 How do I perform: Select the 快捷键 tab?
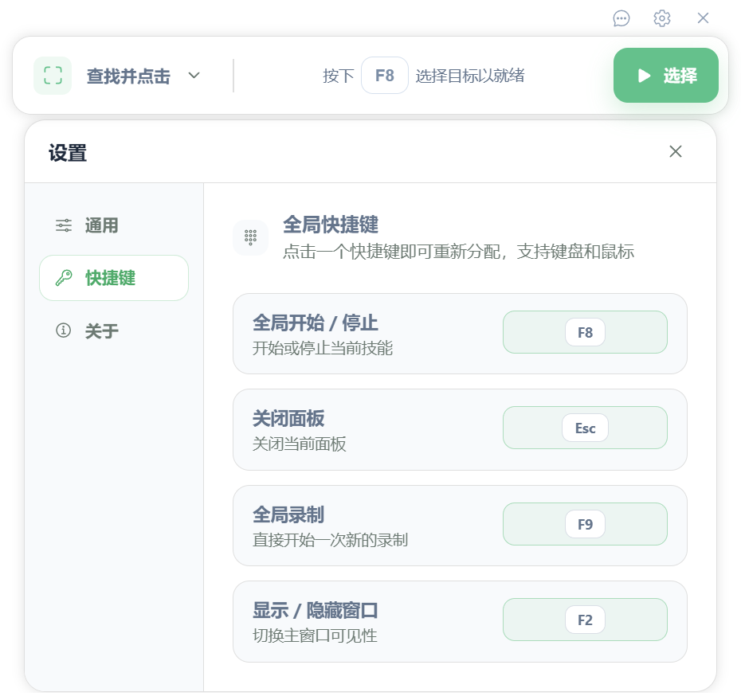(114, 278)
